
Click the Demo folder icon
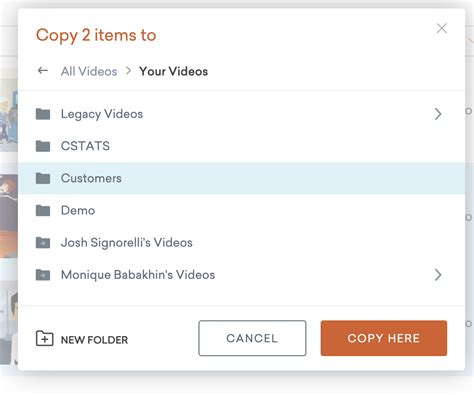click(43, 210)
